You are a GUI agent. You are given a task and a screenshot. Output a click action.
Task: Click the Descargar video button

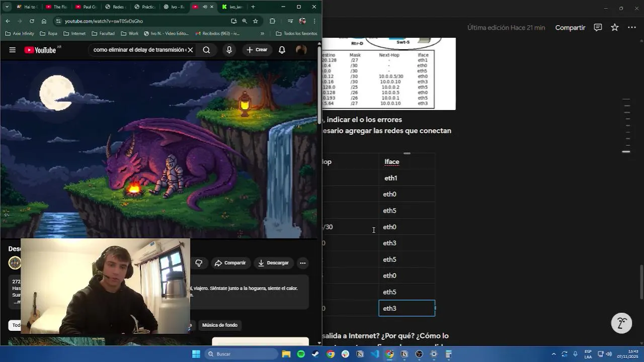point(274,263)
